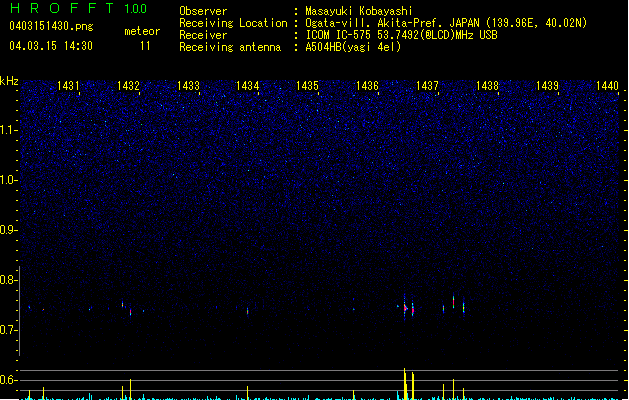The width and height of the screenshot is (629, 400).
Task: Click the meteor echo at 1434
Action: [x=248, y=311]
